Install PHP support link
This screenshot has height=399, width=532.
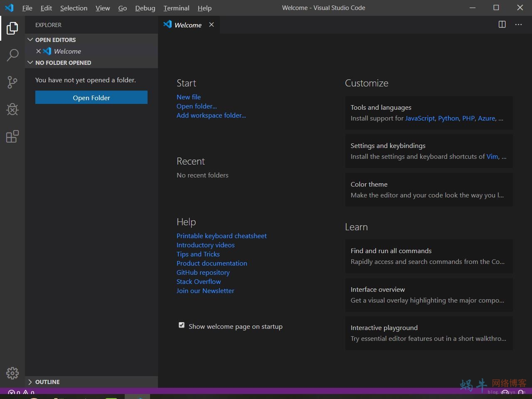pyautogui.click(x=468, y=118)
